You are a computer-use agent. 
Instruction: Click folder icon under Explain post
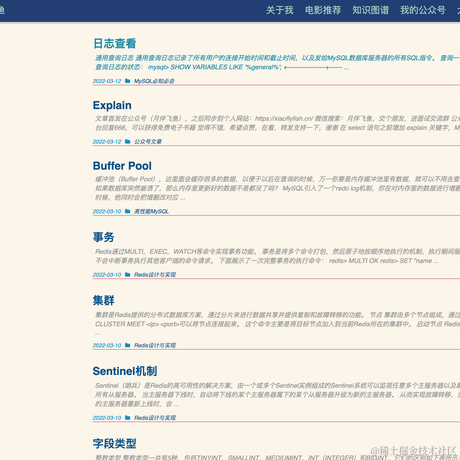tap(127, 141)
